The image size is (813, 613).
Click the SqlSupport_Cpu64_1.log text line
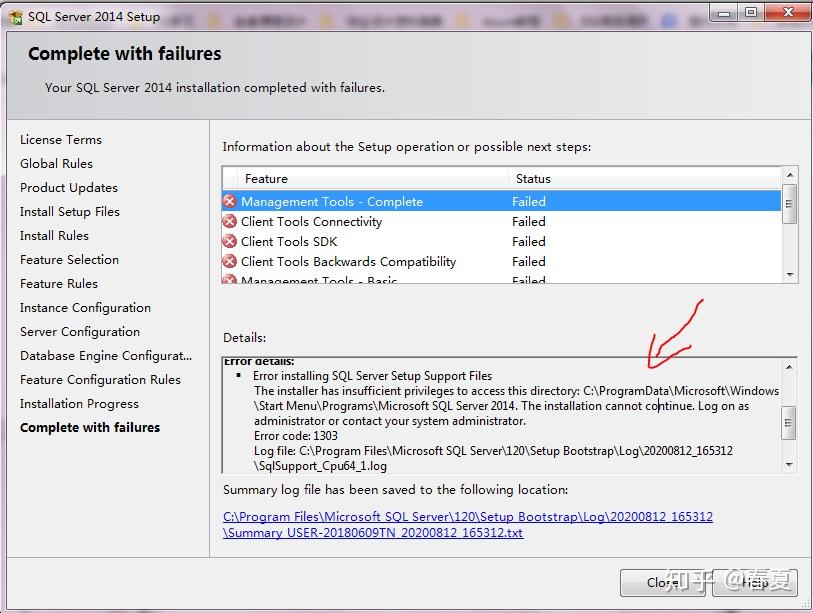coord(320,466)
